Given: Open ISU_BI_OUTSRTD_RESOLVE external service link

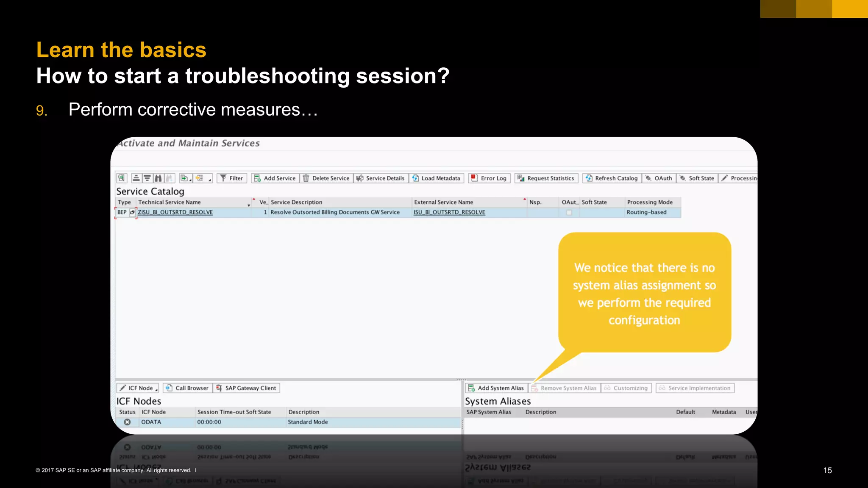Looking at the screenshot, I should tap(449, 212).
